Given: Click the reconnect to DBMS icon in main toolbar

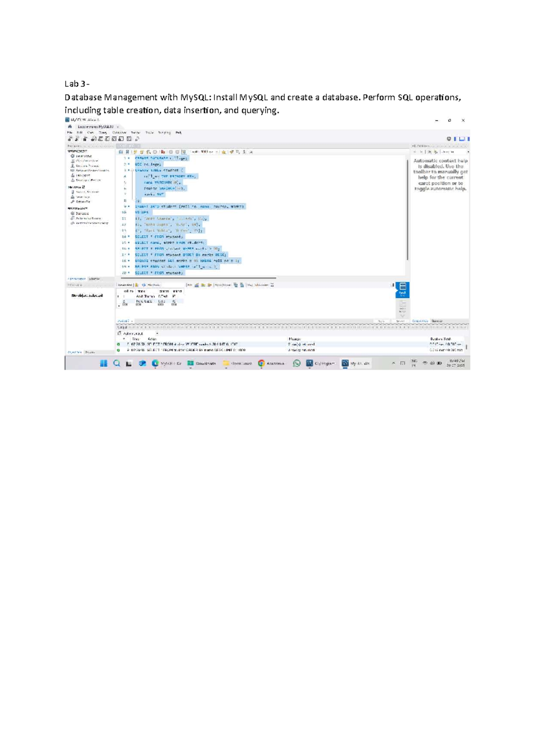Looking at the screenshot, I should tap(137, 139).
